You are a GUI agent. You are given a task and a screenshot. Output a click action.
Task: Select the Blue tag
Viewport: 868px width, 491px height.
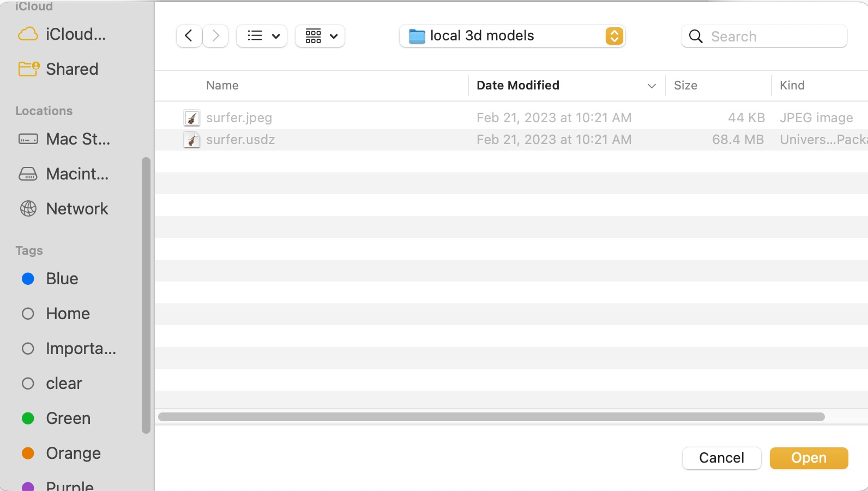[62, 279]
